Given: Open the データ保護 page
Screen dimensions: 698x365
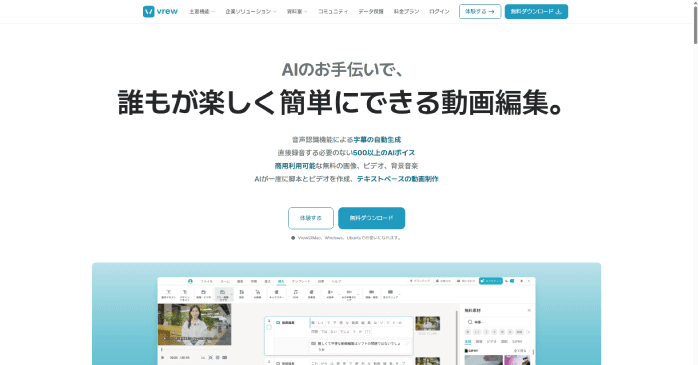Looking at the screenshot, I should [x=371, y=12].
